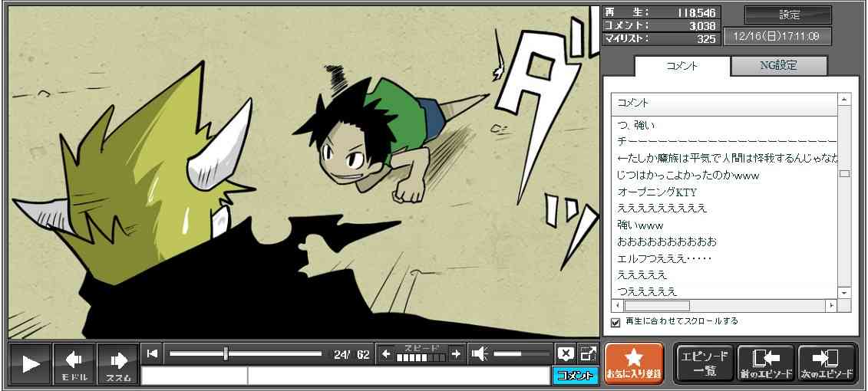This screenshot has width=868, height=391.
Task: Add to favorites with the star button
Action: tap(633, 363)
